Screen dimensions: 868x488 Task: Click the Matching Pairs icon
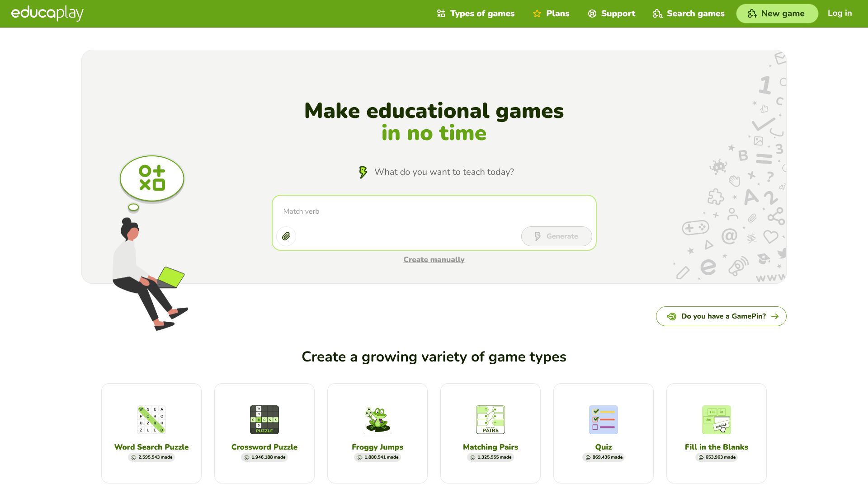(x=491, y=420)
